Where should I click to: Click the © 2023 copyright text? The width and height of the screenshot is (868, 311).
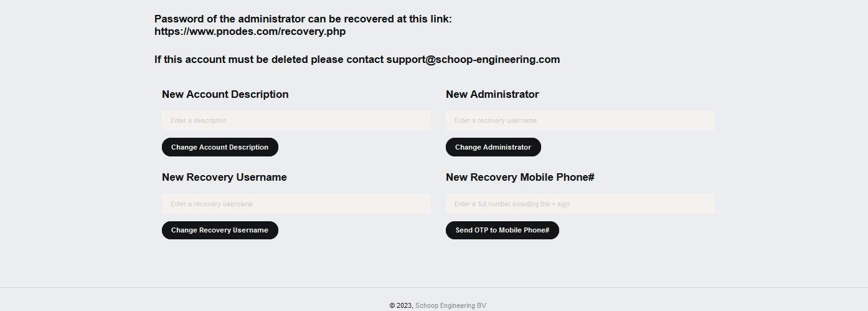[401, 305]
